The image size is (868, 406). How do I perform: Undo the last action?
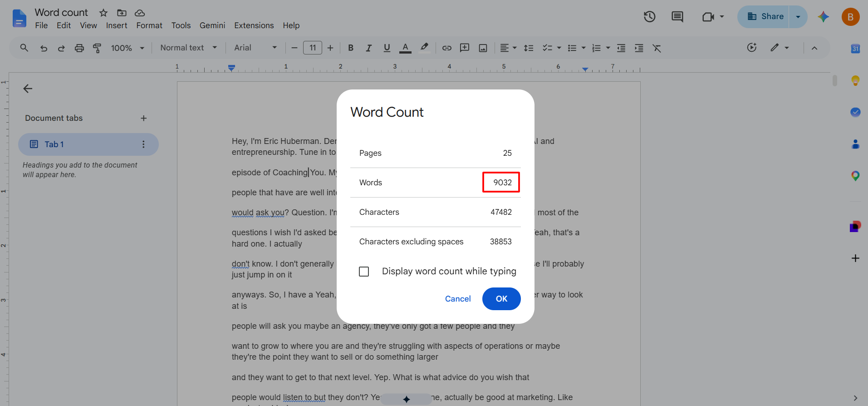point(44,48)
